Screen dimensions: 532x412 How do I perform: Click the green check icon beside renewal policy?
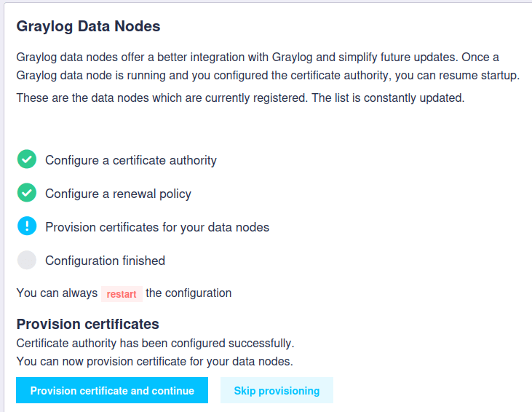[27, 193]
